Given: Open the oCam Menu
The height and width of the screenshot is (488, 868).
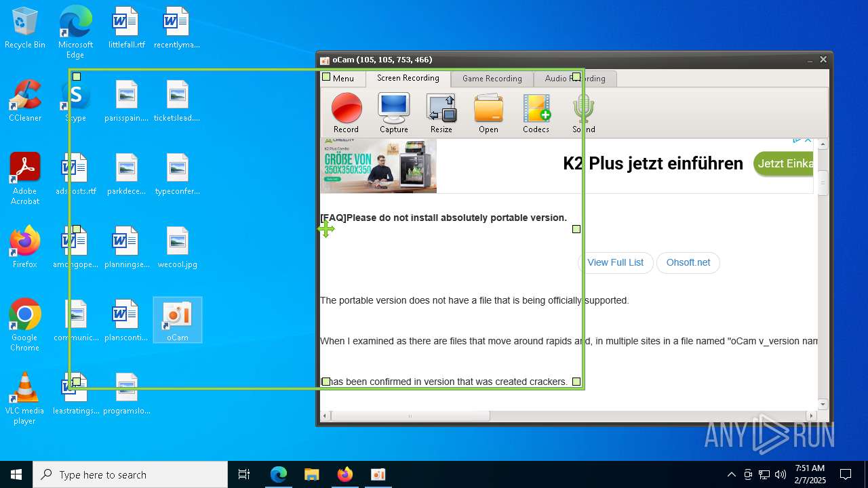Looking at the screenshot, I should [x=343, y=79].
